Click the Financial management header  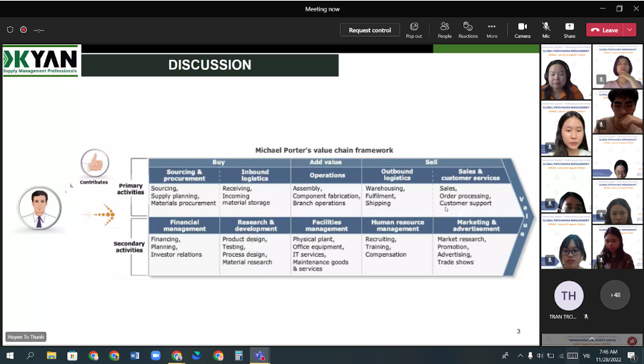(184, 226)
